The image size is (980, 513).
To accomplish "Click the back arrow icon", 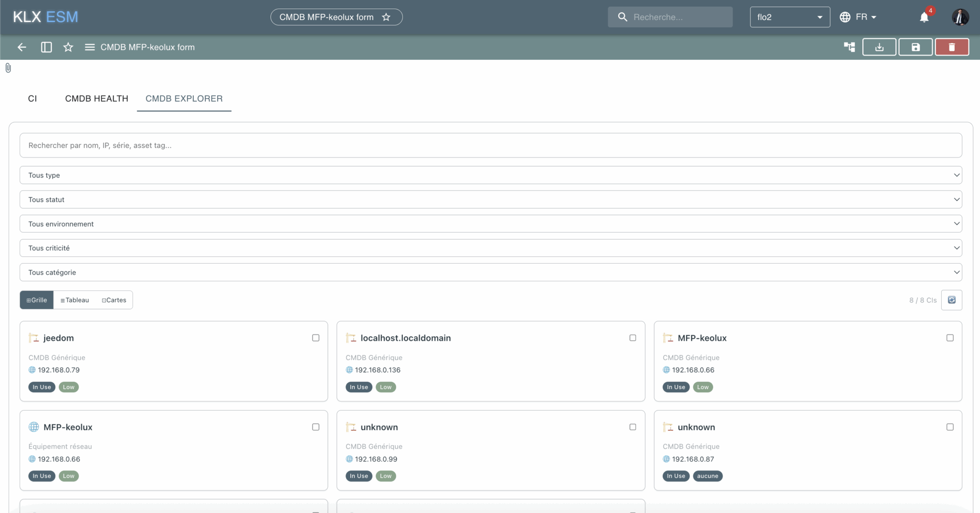I will tap(22, 47).
